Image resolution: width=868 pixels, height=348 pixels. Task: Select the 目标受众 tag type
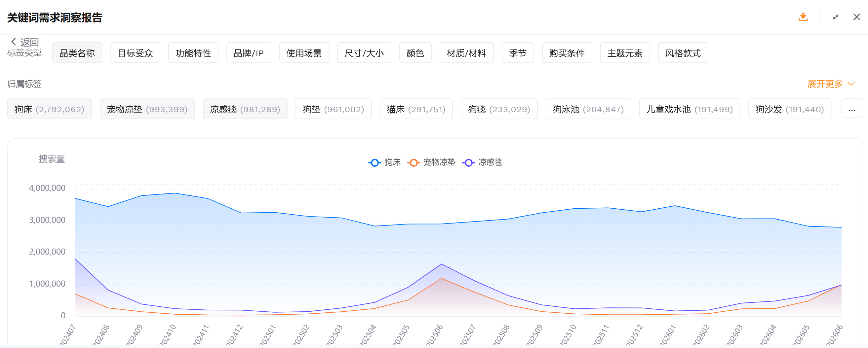[x=135, y=53]
